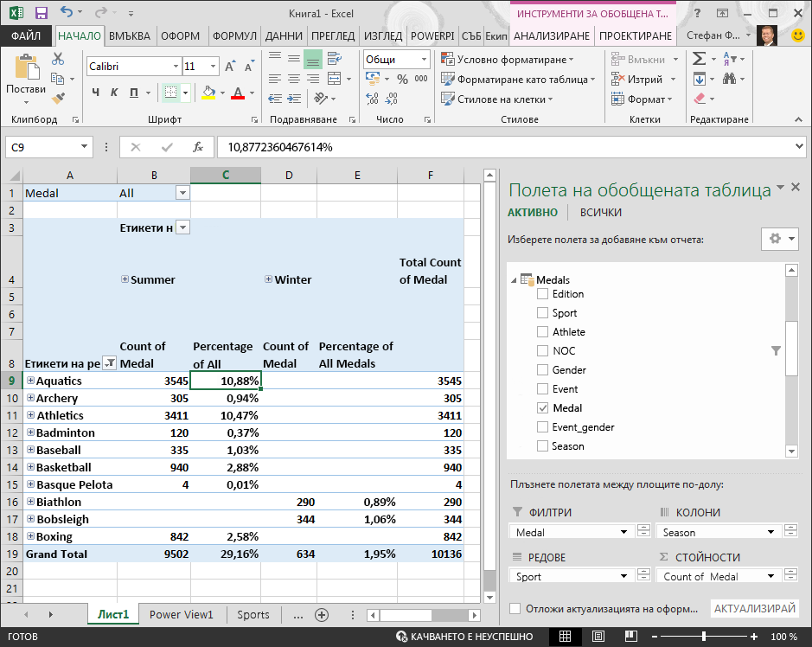Click the АКТУАЛИЗИРАЙ button

pyautogui.click(x=755, y=609)
